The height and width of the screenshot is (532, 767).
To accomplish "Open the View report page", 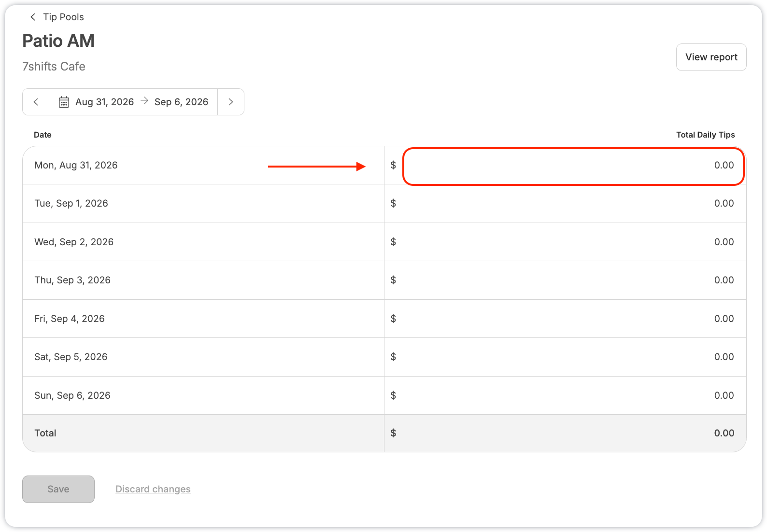I will click(711, 57).
